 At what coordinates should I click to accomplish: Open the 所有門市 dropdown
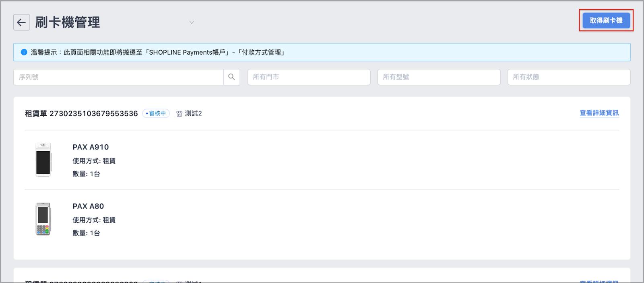pyautogui.click(x=309, y=77)
